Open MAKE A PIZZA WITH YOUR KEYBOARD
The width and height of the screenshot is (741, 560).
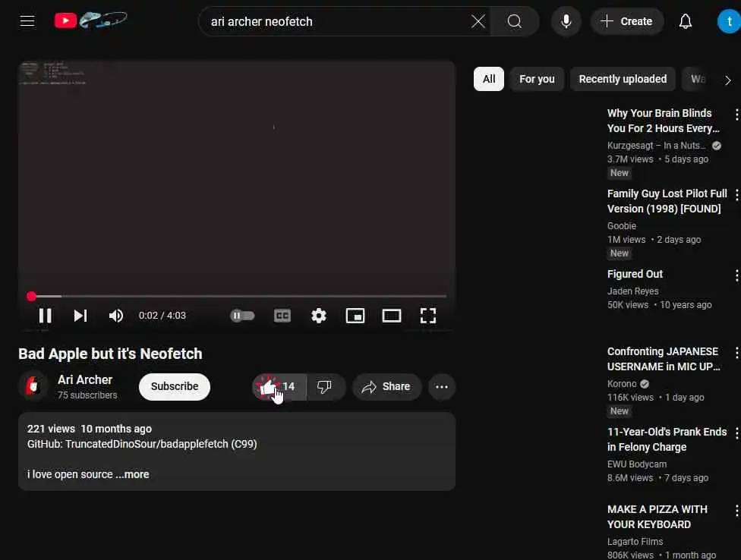click(x=657, y=517)
